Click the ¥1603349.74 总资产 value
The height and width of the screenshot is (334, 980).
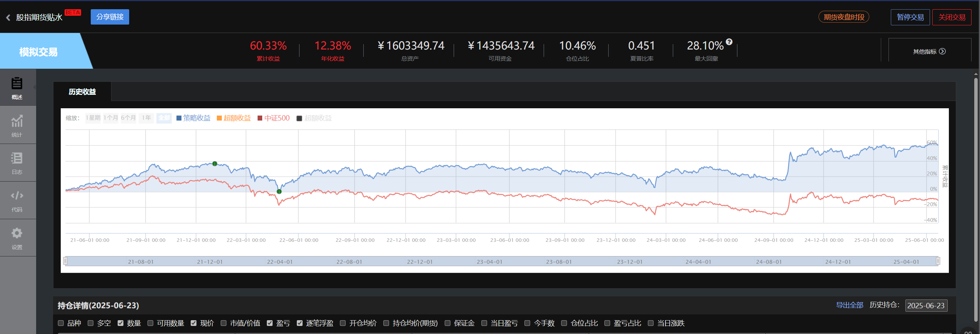point(411,46)
